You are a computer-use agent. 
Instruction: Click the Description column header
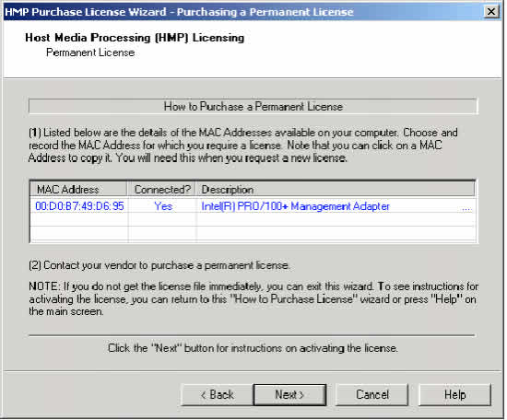tap(336, 190)
